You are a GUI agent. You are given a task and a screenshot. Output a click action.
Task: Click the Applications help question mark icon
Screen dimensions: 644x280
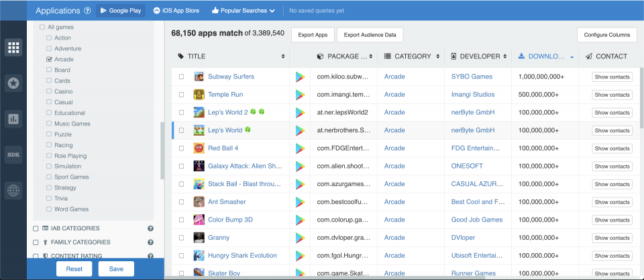87,11
